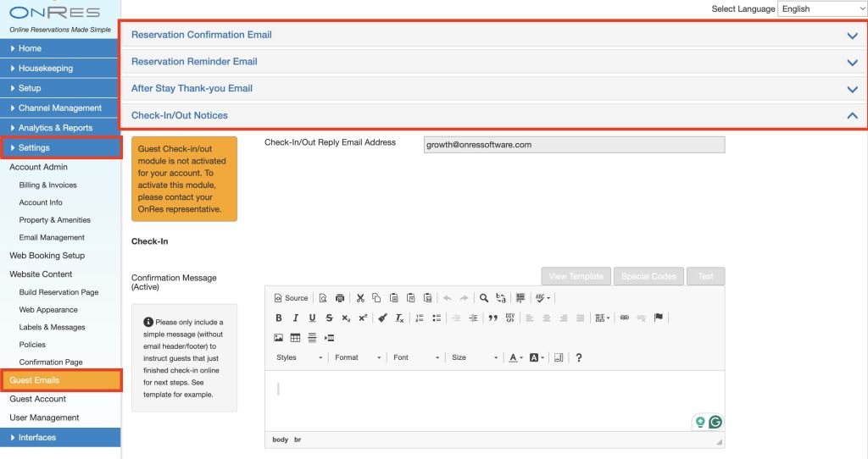Image resolution: width=868 pixels, height=459 pixels.
Task: Open Find with the magnifier icon
Action: click(x=484, y=298)
